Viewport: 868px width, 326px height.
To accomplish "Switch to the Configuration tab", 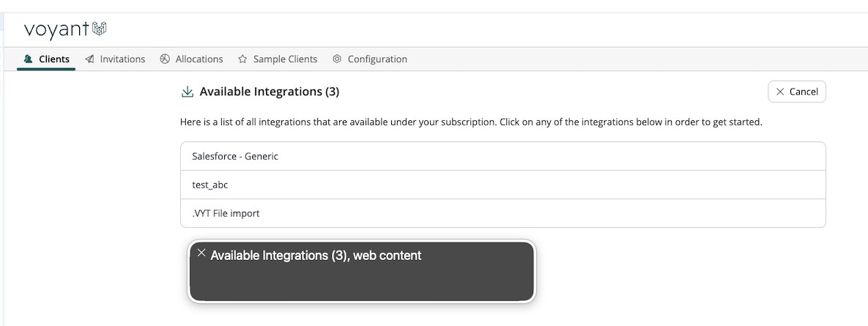I will click(x=370, y=59).
